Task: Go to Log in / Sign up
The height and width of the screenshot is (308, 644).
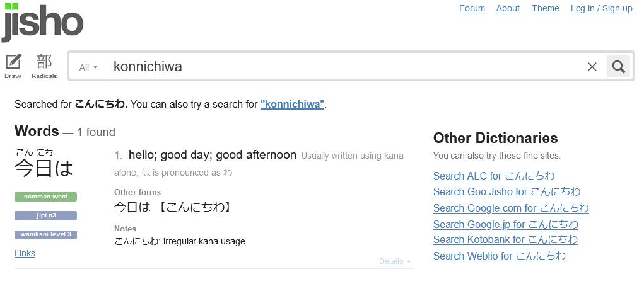Action: (x=601, y=9)
